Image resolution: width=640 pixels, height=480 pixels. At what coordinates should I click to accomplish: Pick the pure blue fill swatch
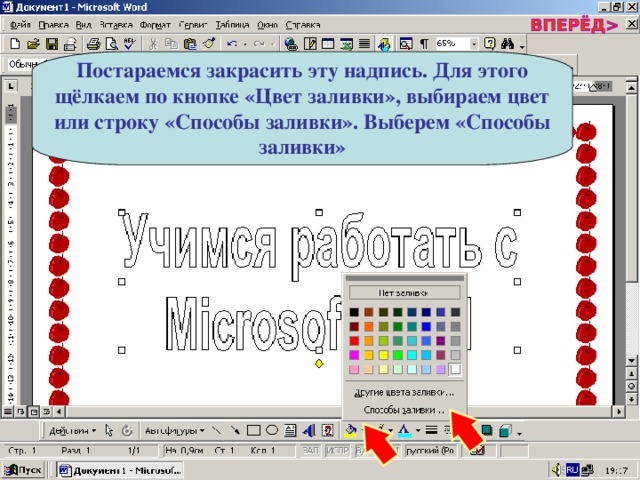[x=426, y=327]
